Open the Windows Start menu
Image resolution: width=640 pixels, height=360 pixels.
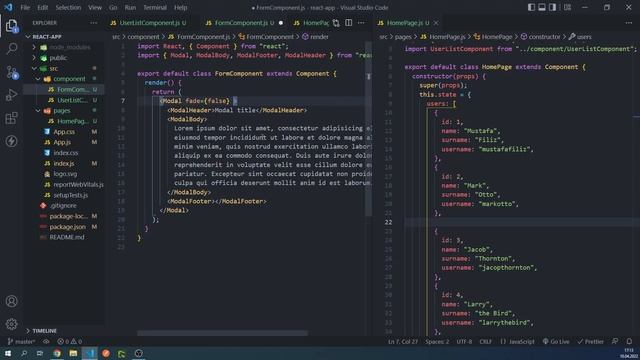click(x=8, y=353)
